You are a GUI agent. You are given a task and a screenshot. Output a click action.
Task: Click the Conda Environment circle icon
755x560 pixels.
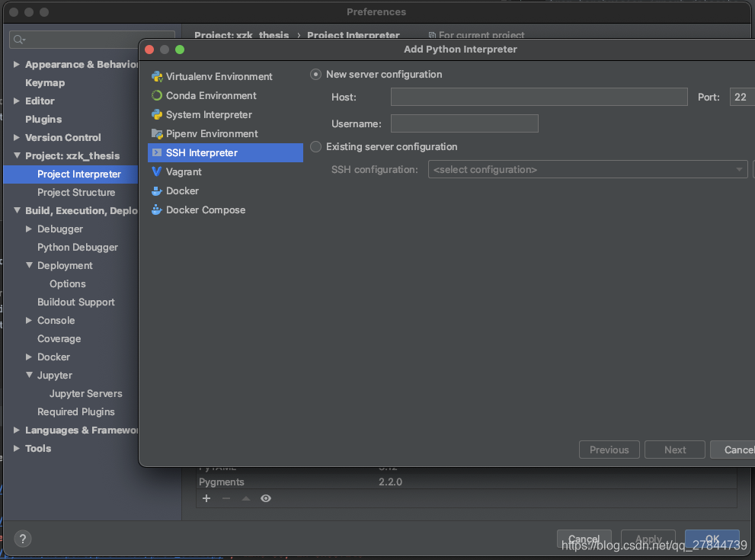[157, 95]
